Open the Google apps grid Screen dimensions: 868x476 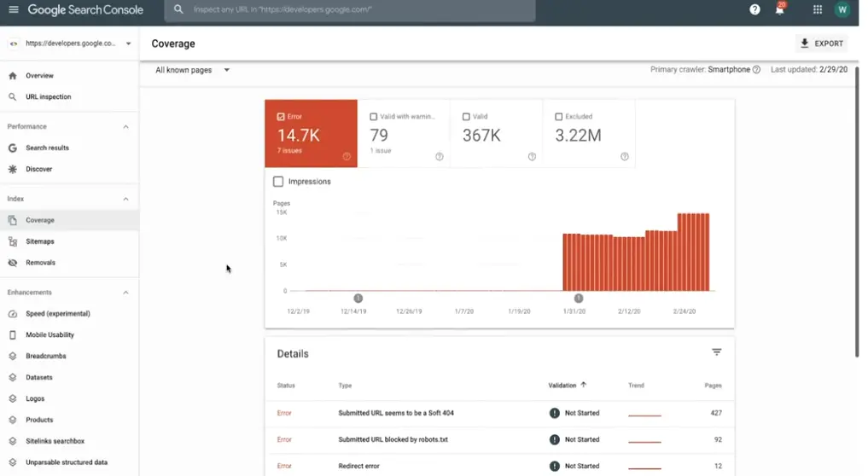(x=817, y=9)
